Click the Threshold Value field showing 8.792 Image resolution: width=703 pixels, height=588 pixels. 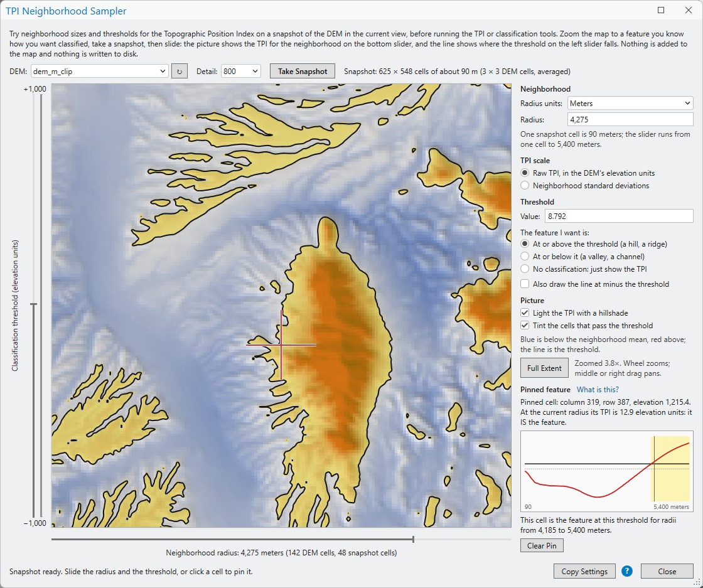click(619, 216)
